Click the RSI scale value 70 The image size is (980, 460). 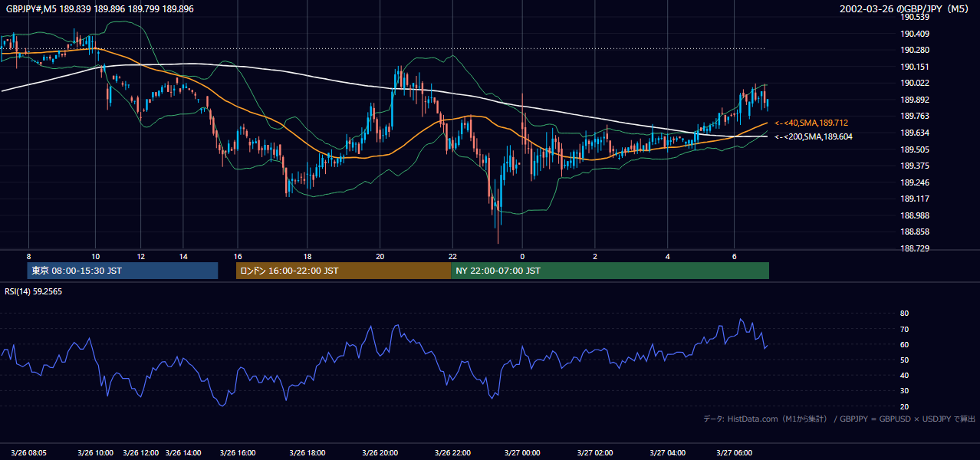pos(904,329)
